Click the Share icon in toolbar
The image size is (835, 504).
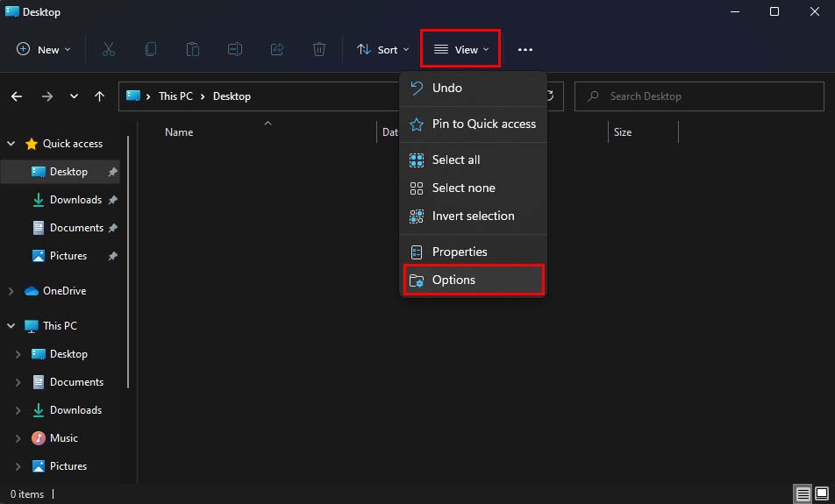(277, 50)
